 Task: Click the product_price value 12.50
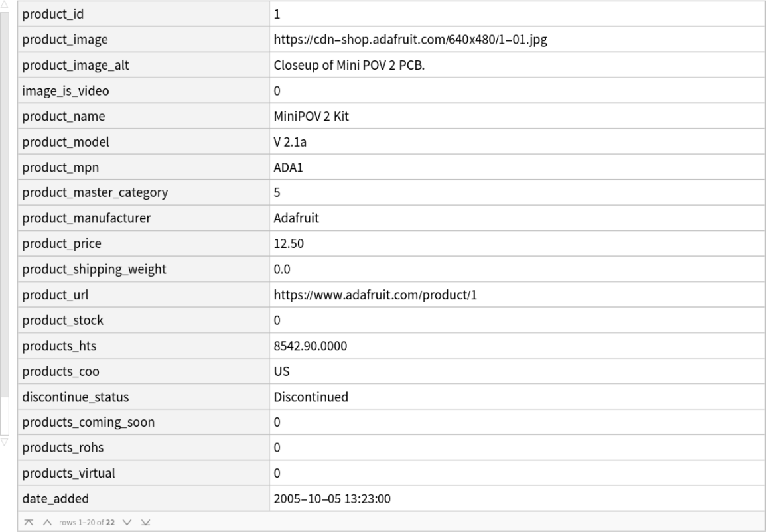[289, 244]
